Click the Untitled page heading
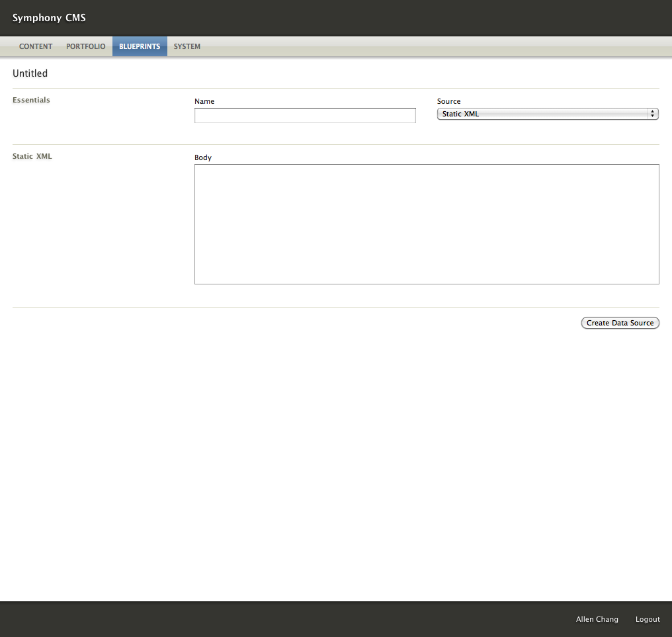672x637 pixels. (x=30, y=73)
